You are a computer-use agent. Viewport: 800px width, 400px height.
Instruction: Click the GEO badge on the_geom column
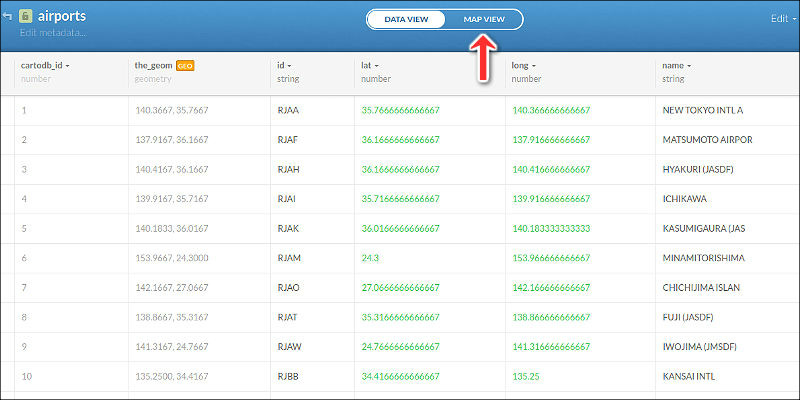coord(185,65)
